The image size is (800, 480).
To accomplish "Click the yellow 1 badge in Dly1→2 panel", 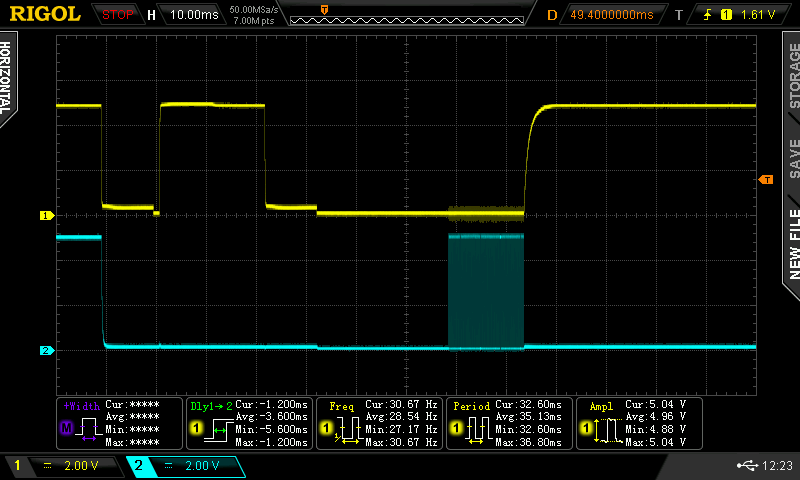I will point(196,428).
